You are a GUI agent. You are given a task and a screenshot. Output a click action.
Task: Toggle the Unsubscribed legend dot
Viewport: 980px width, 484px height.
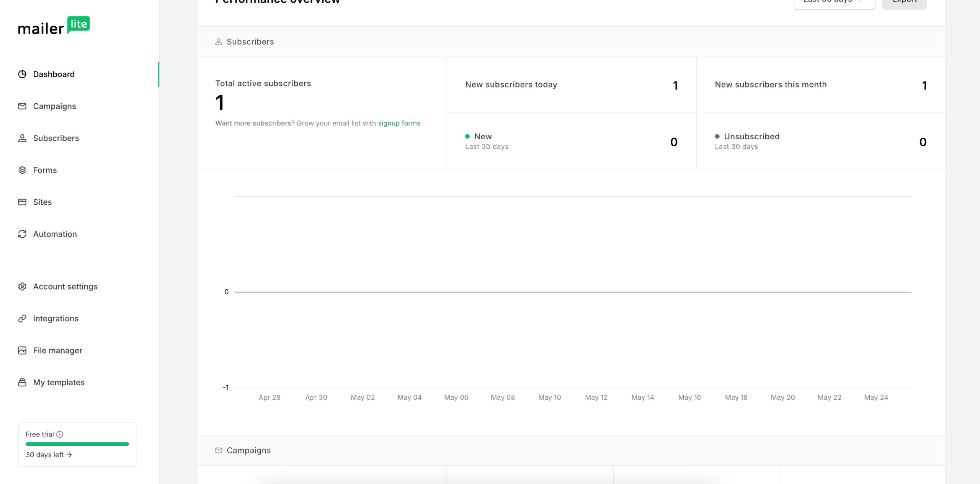click(717, 137)
